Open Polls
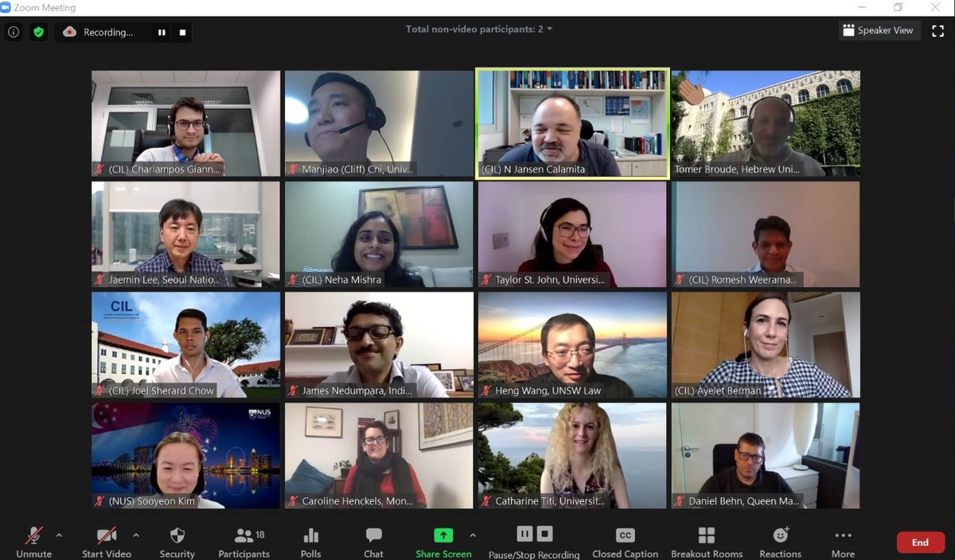The image size is (955, 560). point(310,542)
